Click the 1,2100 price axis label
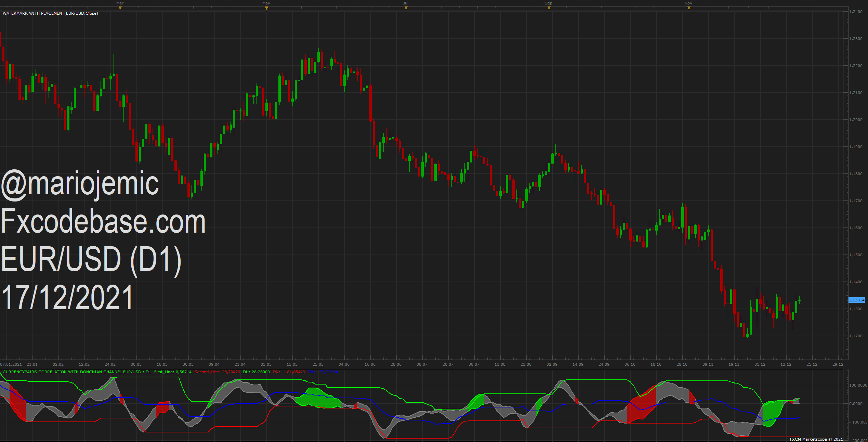The image size is (868, 442). point(856,93)
